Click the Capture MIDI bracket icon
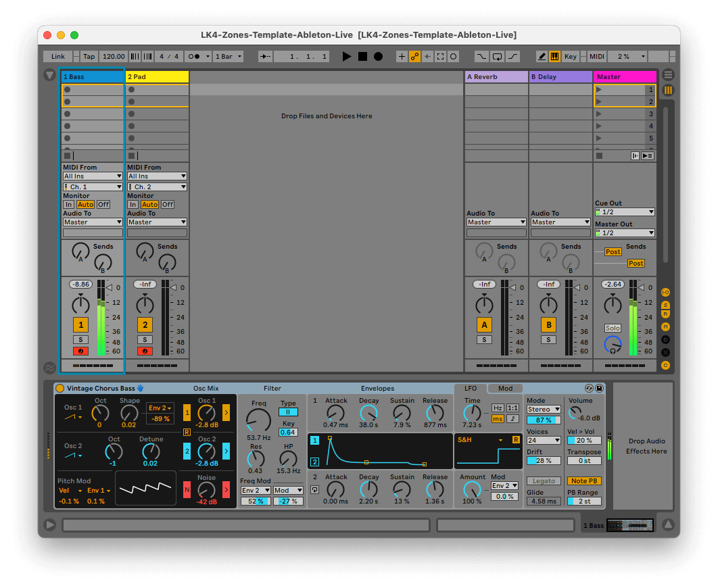The height and width of the screenshot is (588, 718). pos(440,56)
